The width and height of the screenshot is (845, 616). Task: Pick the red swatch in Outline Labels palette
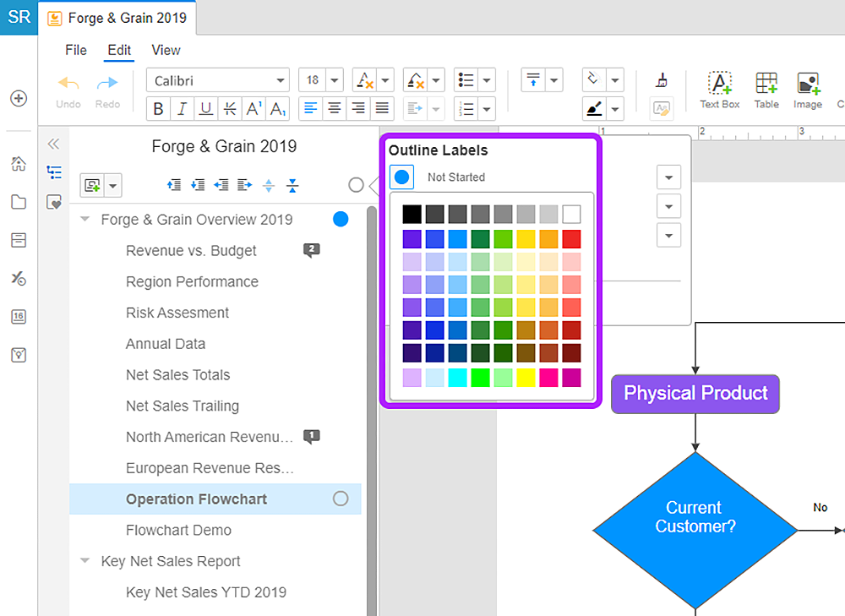click(x=572, y=238)
